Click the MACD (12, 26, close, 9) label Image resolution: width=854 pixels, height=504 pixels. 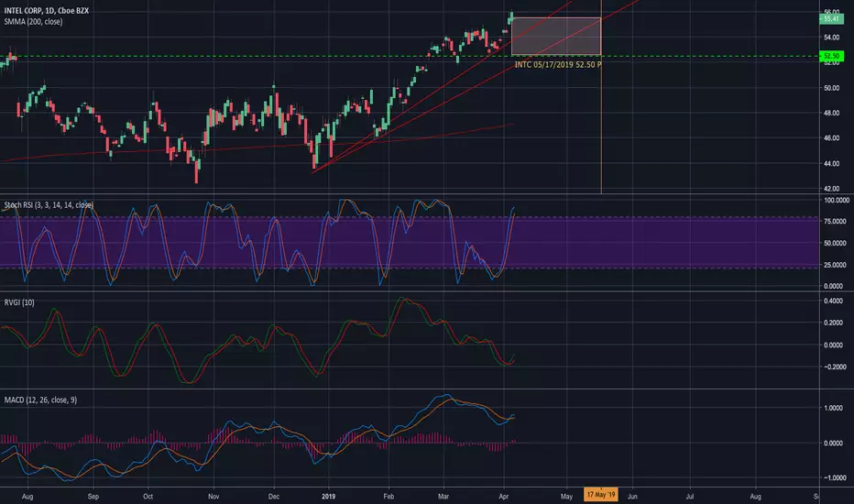point(40,400)
